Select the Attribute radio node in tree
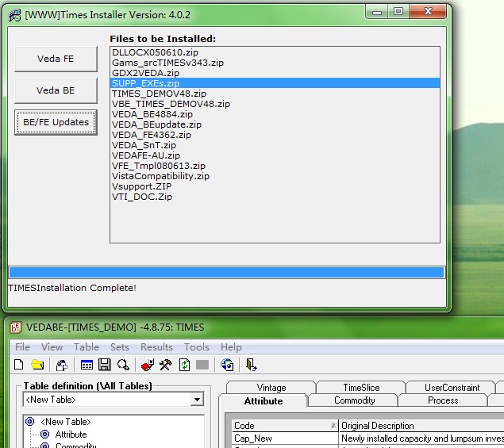The image size is (504, 448). [x=45, y=435]
